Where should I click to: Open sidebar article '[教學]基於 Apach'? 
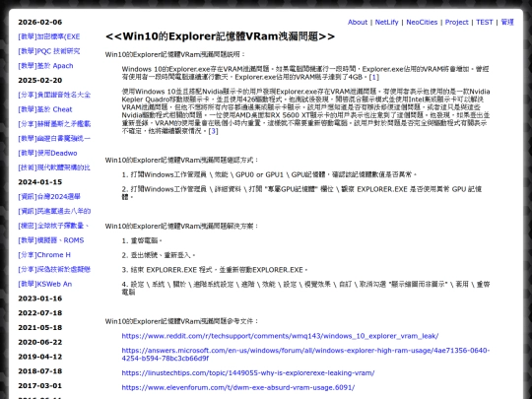[45, 66]
